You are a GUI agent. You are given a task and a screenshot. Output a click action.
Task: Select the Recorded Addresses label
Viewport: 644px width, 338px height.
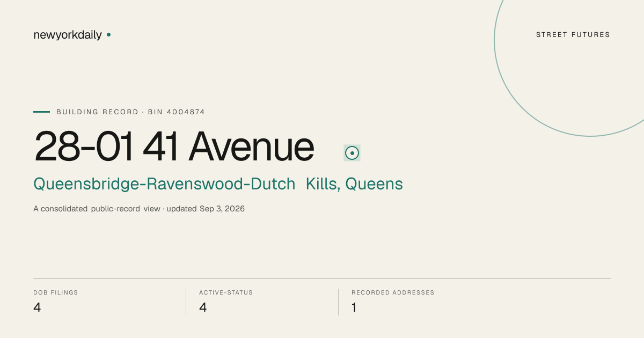pos(393,293)
